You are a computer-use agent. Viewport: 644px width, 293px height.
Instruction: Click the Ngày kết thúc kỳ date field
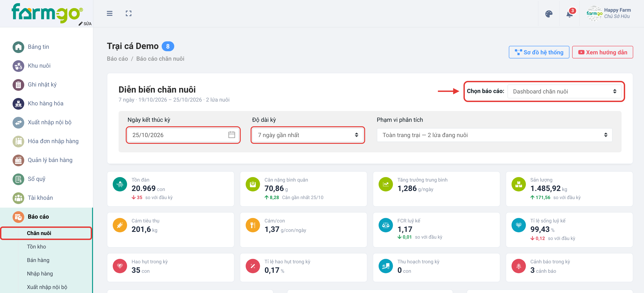click(183, 135)
